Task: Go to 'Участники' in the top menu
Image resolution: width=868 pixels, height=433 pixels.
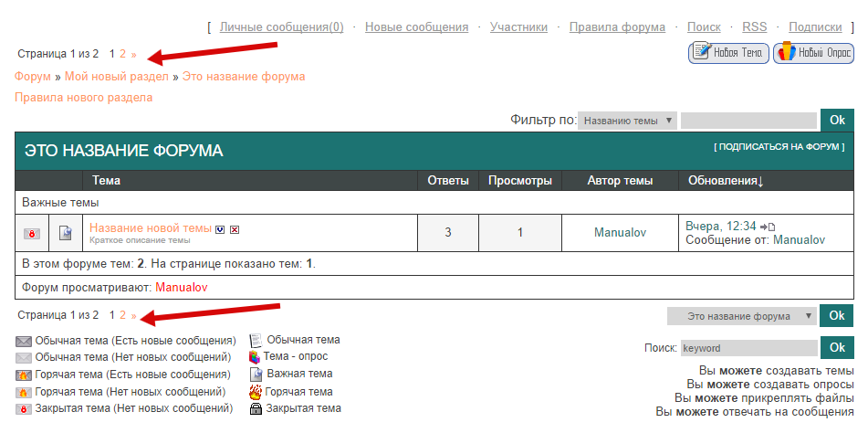Action: 518,27
